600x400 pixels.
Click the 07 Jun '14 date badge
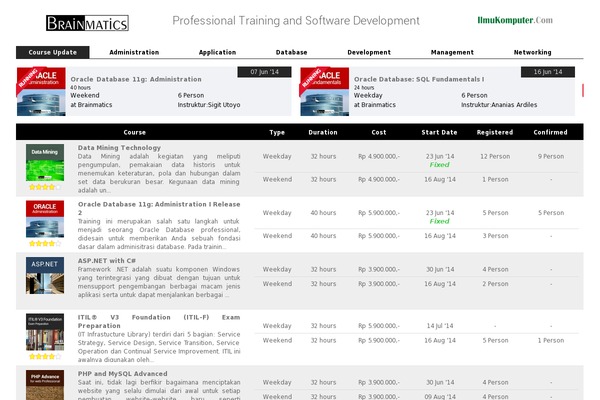[x=264, y=72]
